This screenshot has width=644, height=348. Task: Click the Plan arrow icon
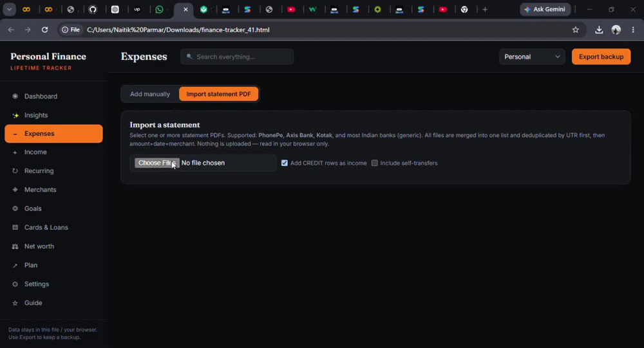pyautogui.click(x=15, y=266)
